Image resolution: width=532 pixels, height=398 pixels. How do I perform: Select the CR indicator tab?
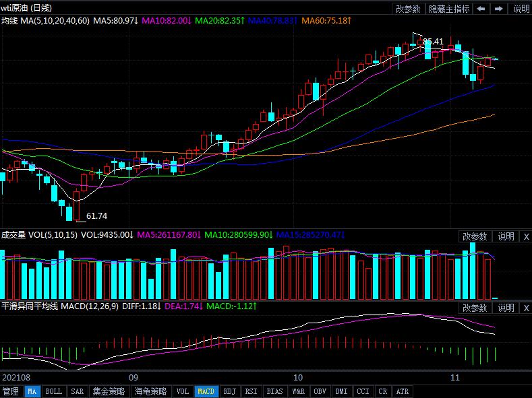coord(383,391)
